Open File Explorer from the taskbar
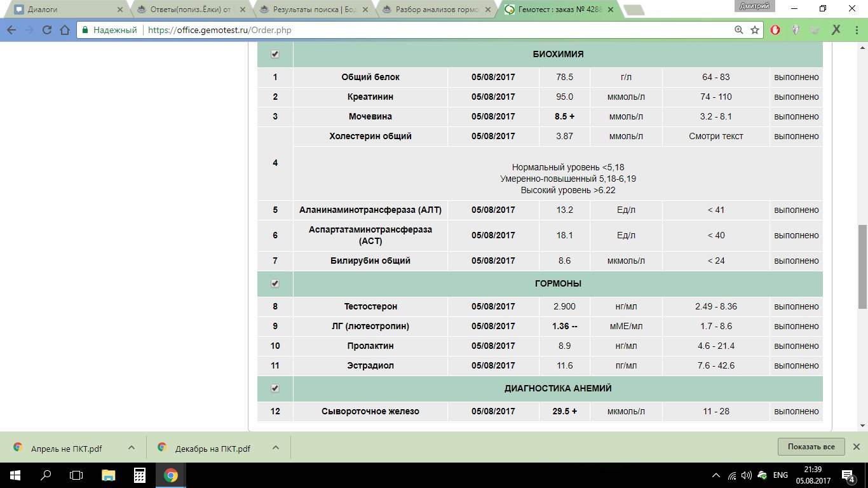868x488 pixels. point(109,475)
